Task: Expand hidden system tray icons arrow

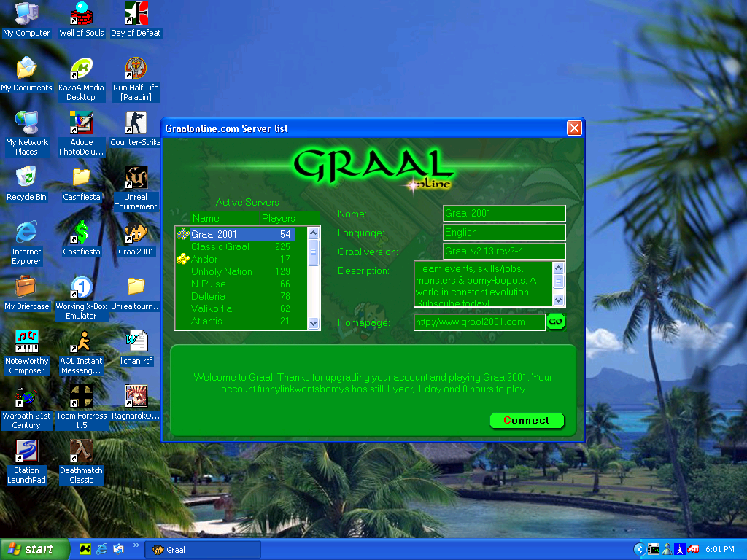Action: click(x=639, y=550)
